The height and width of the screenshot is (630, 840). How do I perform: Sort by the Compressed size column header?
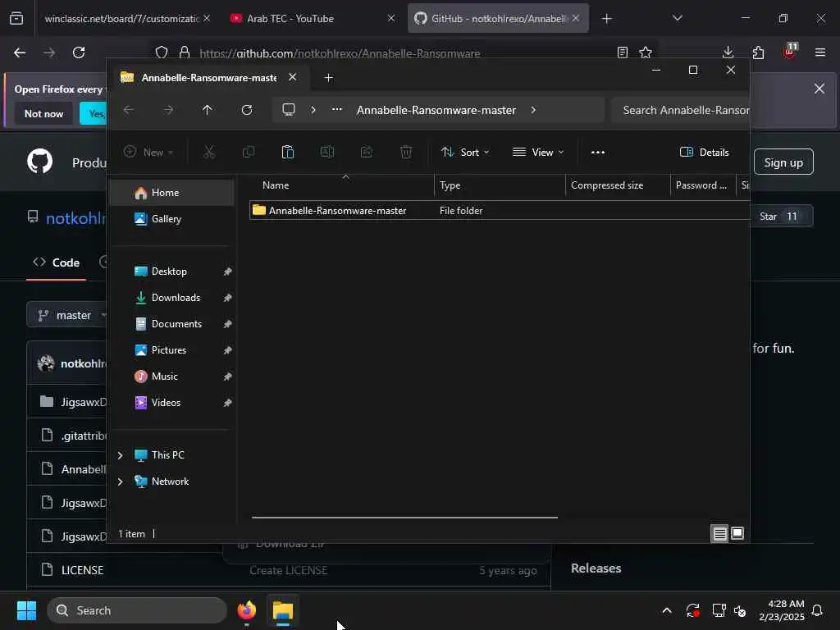point(618,185)
